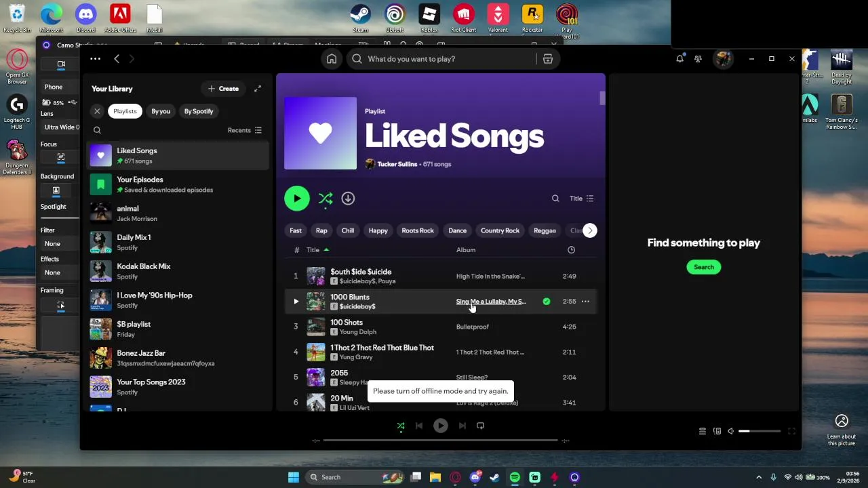868x488 pixels.
Task: Open the Tucker Sullins profile link
Action: click(397, 164)
